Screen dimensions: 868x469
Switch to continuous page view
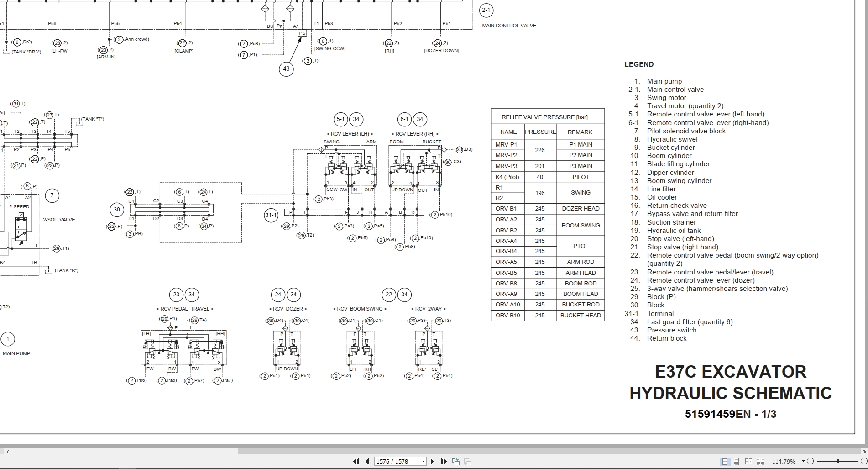pyautogui.click(x=737, y=462)
